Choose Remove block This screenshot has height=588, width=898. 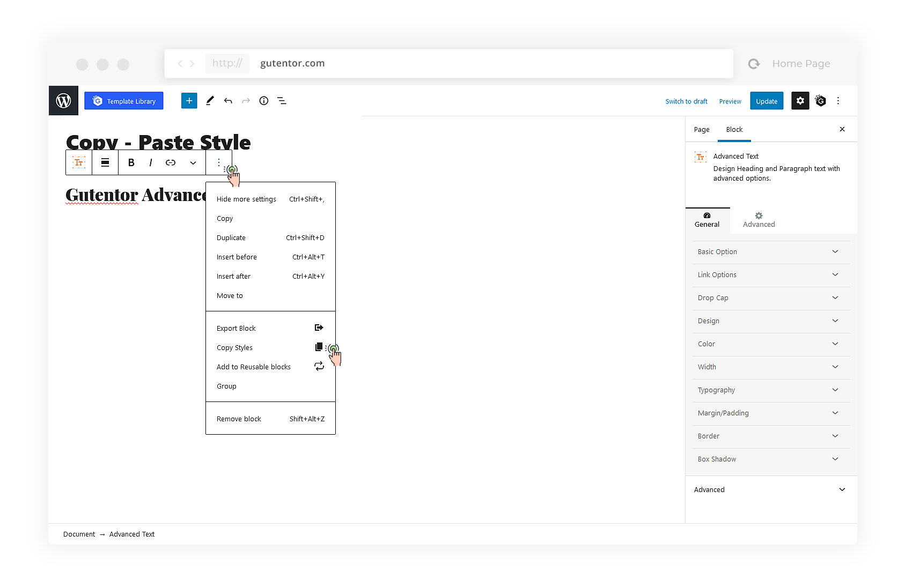[270, 419]
